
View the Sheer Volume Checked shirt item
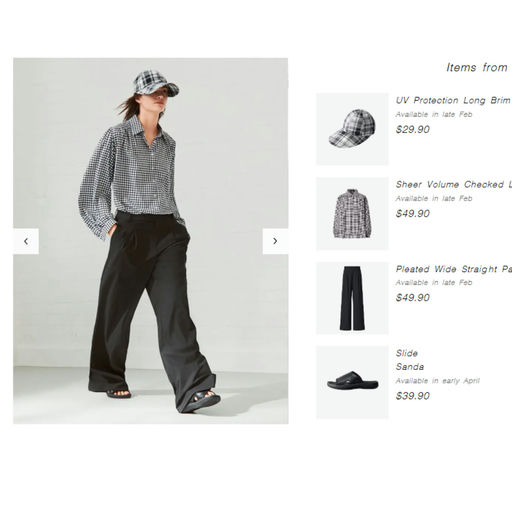[453, 184]
